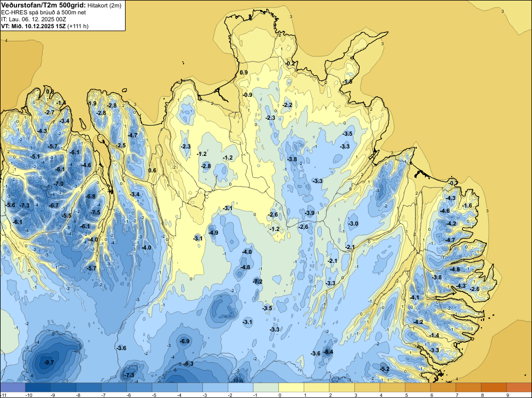
Task: Click the 'VT: Mið. 10.12.2025 15Z' valid time
Action: (33, 26)
